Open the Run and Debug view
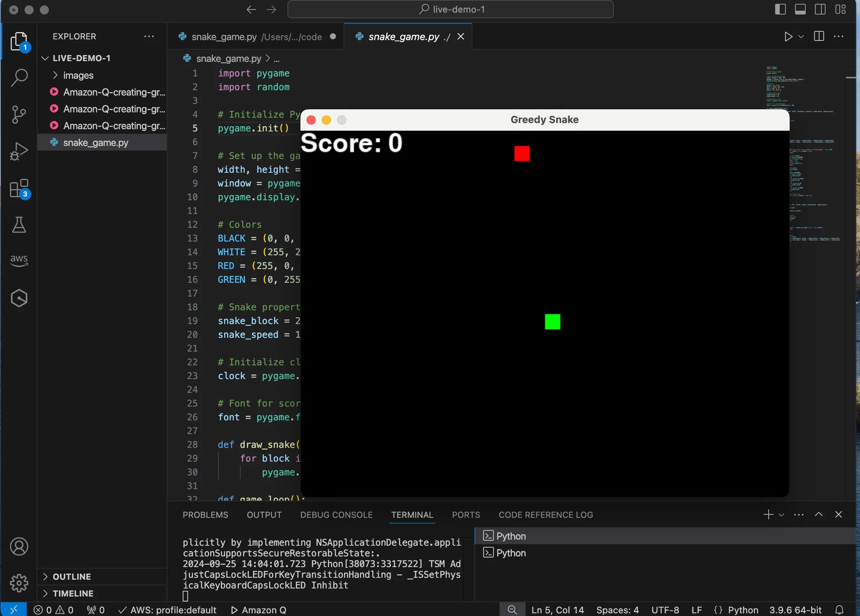860x616 pixels. [19, 151]
